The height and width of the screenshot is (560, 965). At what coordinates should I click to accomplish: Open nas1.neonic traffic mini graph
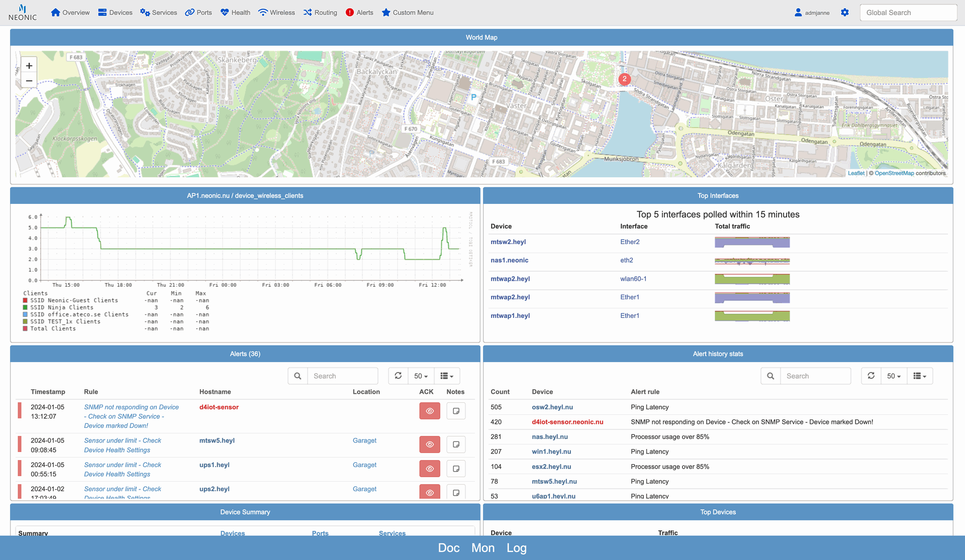[752, 261]
